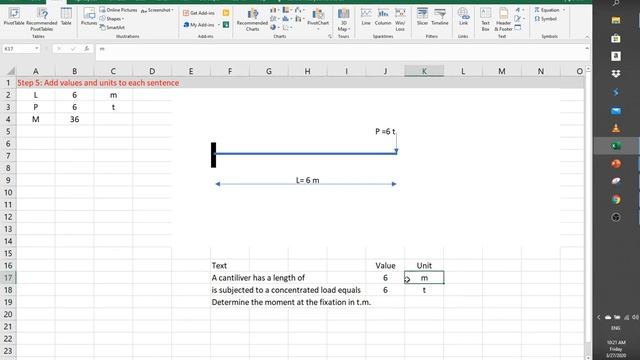This screenshot has height=360, width=640.
Task: Select the unit 't' cell in row 18
Action: click(x=424, y=290)
